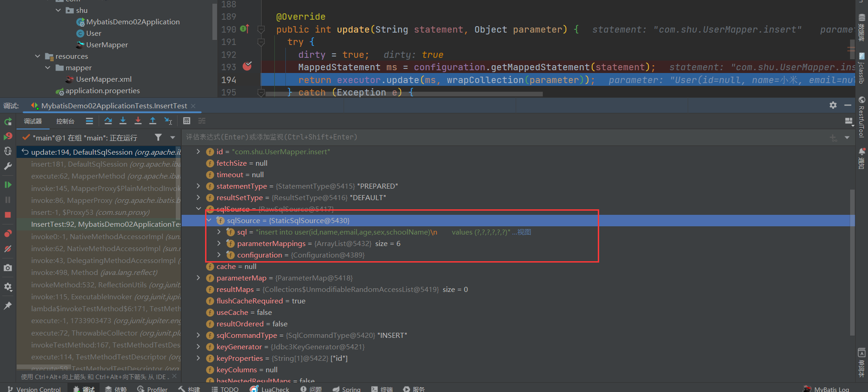The width and height of the screenshot is (868, 392).
Task: Pin the debug tab
Action: pyautogui.click(x=8, y=306)
